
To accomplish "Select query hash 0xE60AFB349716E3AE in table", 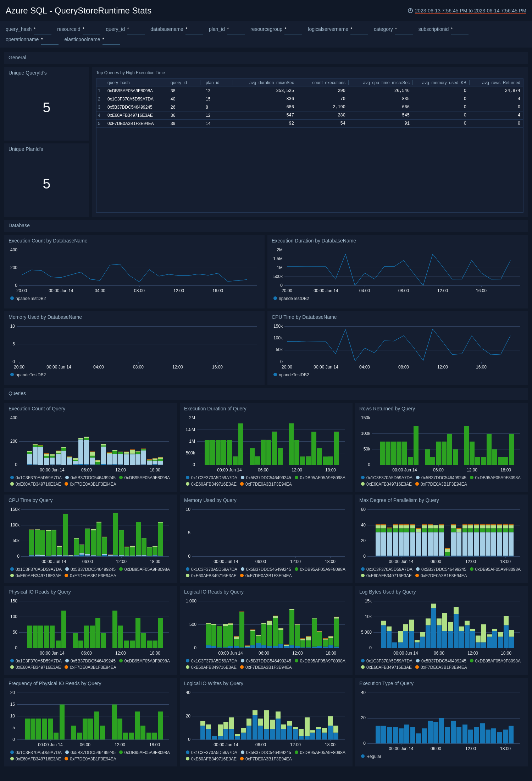I will pos(130,115).
